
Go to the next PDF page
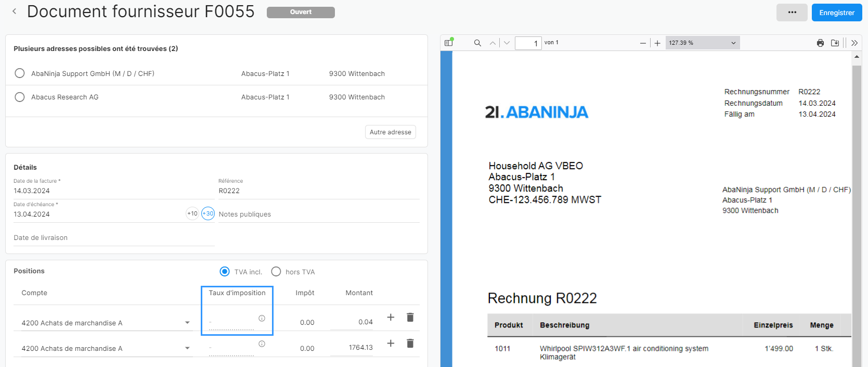pos(507,43)
